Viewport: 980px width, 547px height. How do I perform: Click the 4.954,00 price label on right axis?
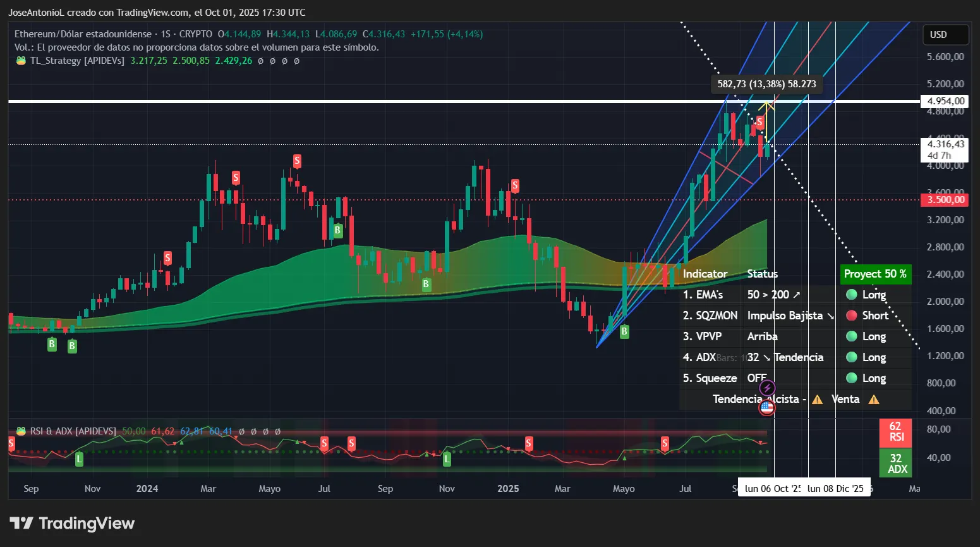coord(946,101)
